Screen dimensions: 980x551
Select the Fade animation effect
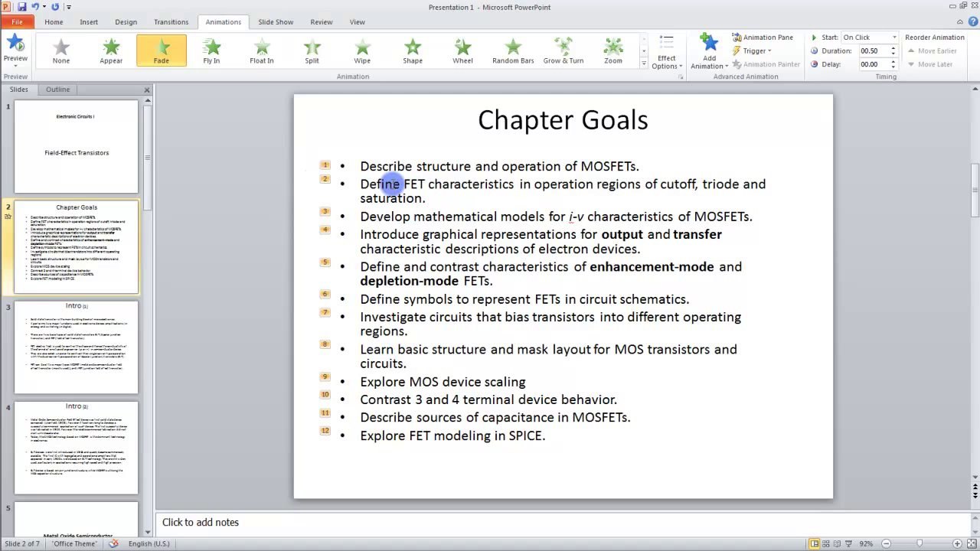pyautogui.click(x=162, y=51)
